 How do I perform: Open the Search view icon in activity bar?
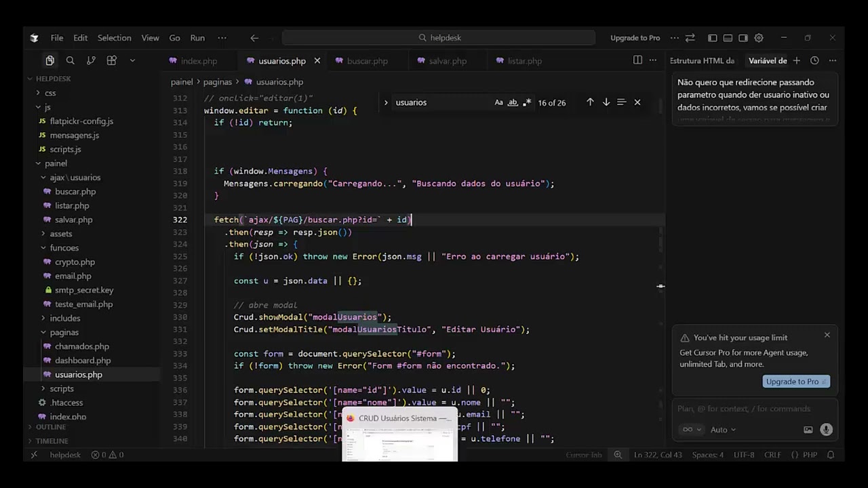[71, 60]
